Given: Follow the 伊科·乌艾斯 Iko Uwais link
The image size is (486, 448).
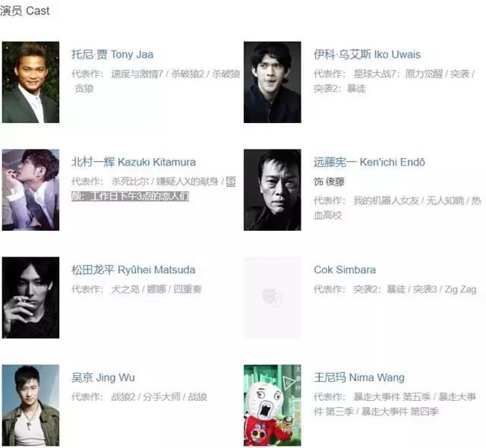Looking at the screenshot, I should pyautogui.click(x=367, y=55).
